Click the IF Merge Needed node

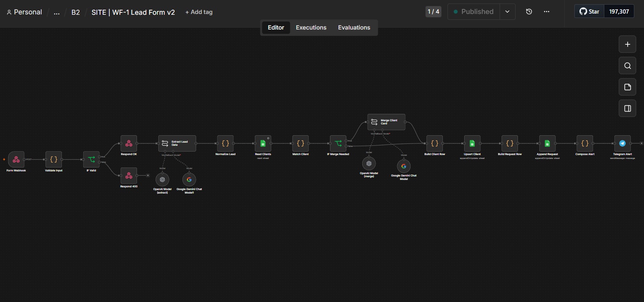(x=338, y=143)
